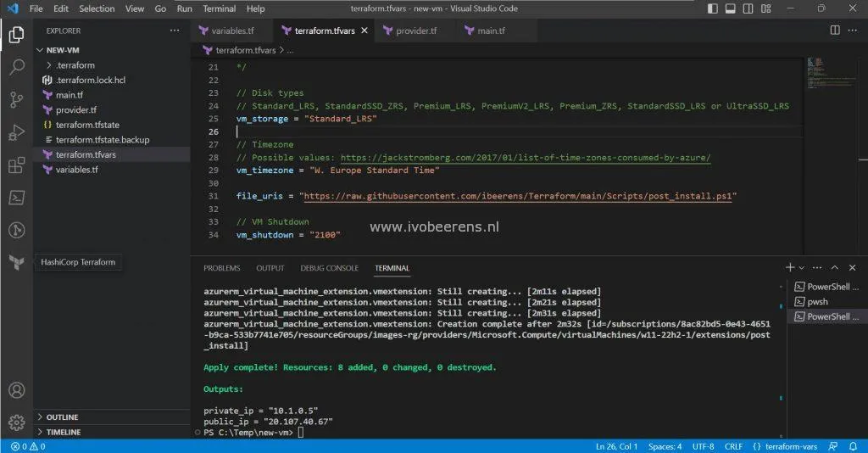Screen dimensions: 868x453
Task: Open the Terminal menu
Action: click(x=220, y=8)
